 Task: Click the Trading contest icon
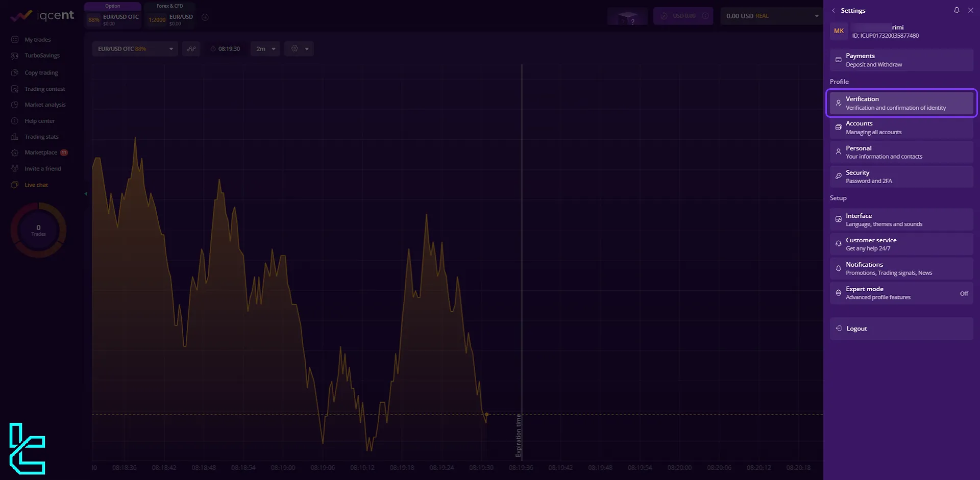tap(15, 89)
